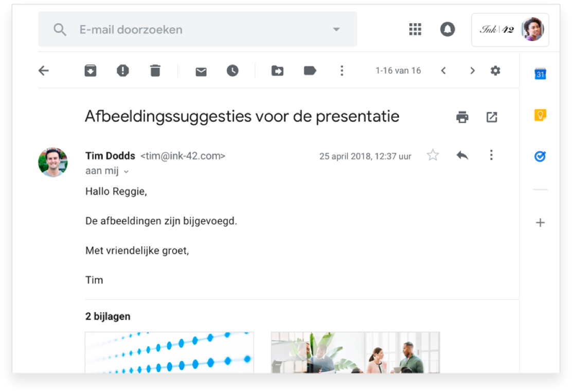Image resolution: width=572 pixels, height=392 pixels.
Task: Go to the newer email
Action: click(x=443, y=70)
